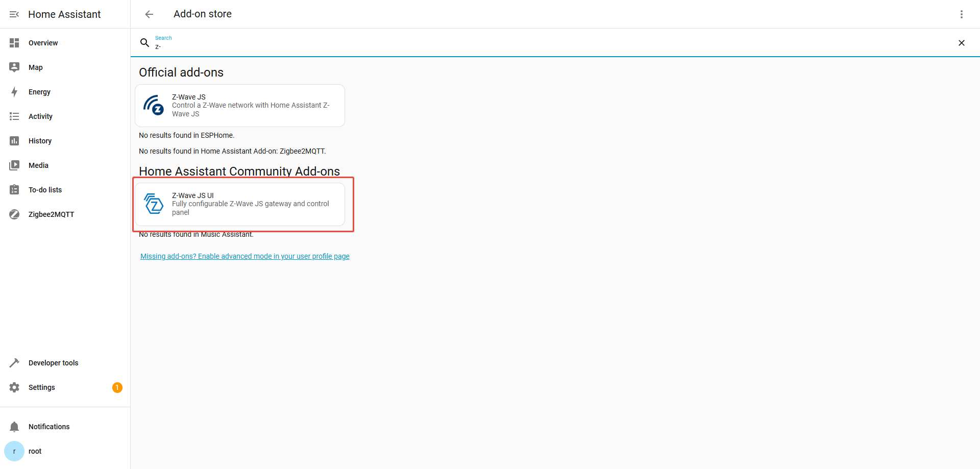Open Developer tools hammer icon

pos(14,363)
